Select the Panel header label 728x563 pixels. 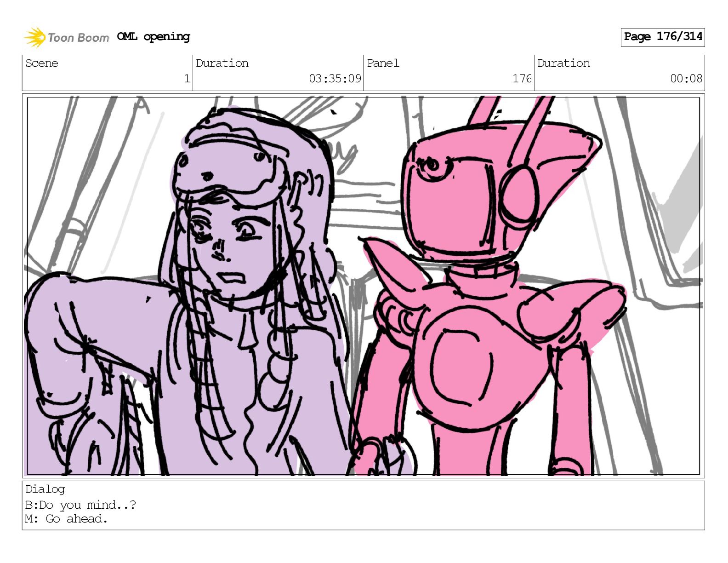pyautogui.click(x=383, y=63)
